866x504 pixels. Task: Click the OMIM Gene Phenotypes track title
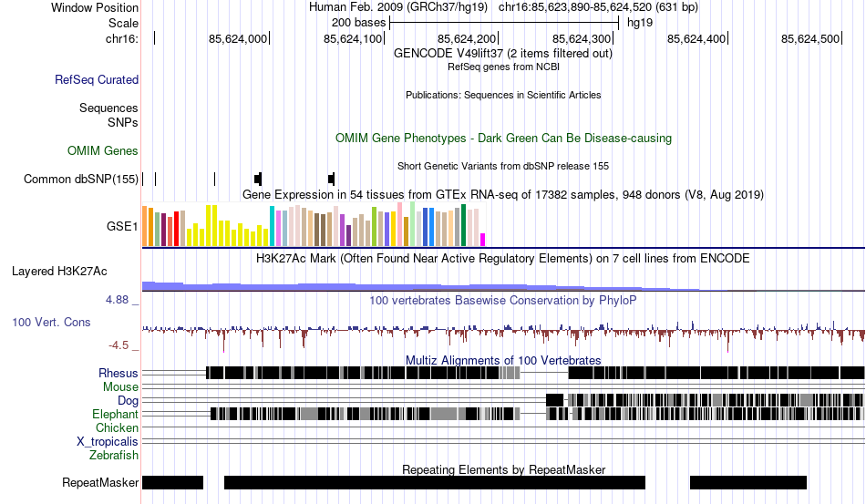click(504, 138)
